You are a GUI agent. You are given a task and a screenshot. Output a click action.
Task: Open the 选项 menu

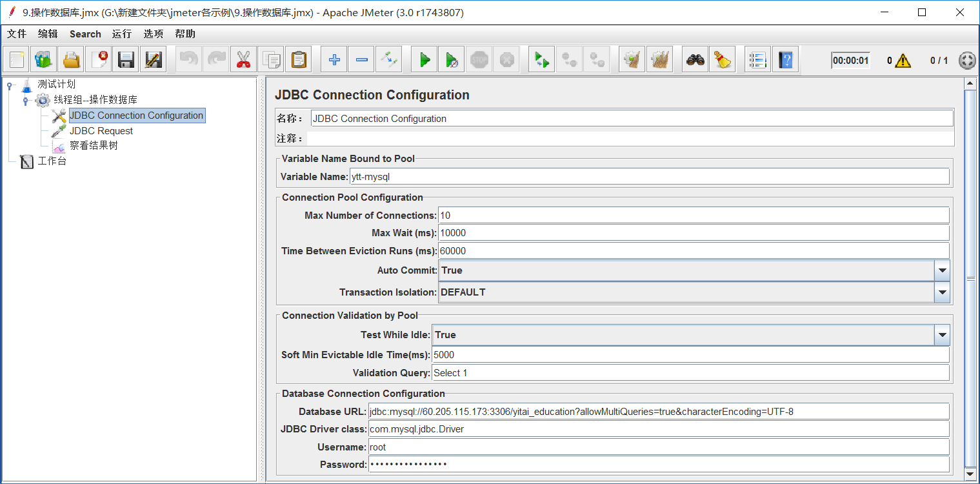[x=154, y=34]
